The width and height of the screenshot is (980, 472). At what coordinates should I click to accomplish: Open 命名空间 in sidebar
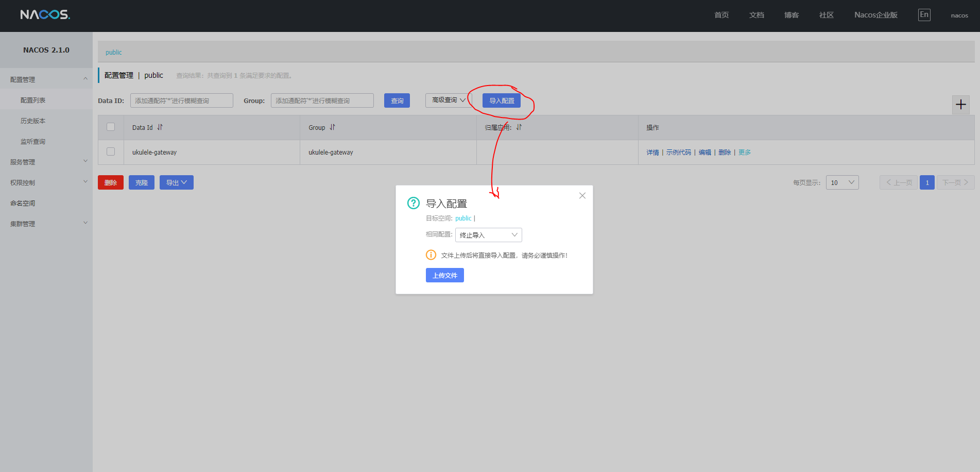point(23,203)
